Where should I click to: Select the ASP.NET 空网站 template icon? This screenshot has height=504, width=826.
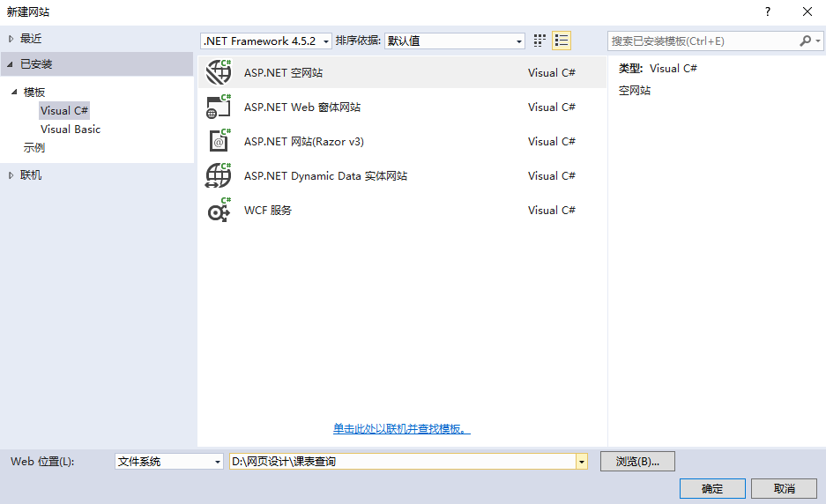pyautogui.click(x=219, y=72)
